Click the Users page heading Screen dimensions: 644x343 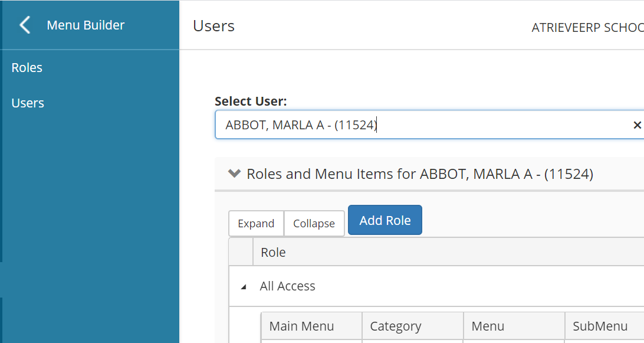pos(213,26)
